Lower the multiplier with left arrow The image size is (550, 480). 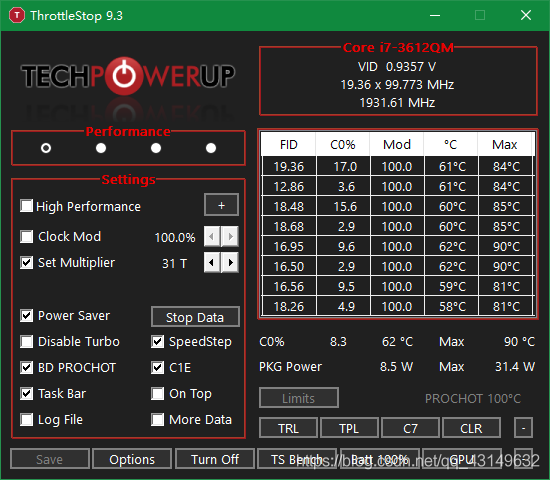[x=212, y=262]
